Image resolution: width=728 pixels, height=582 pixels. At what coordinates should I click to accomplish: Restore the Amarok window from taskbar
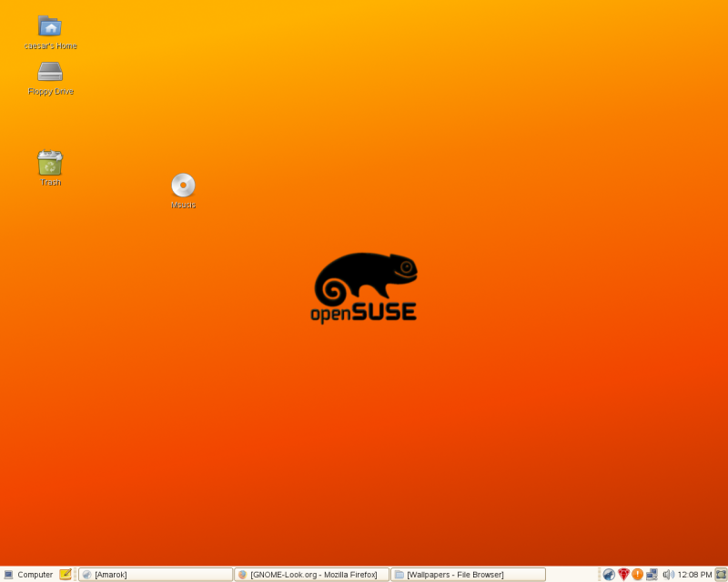click(156, 575)
